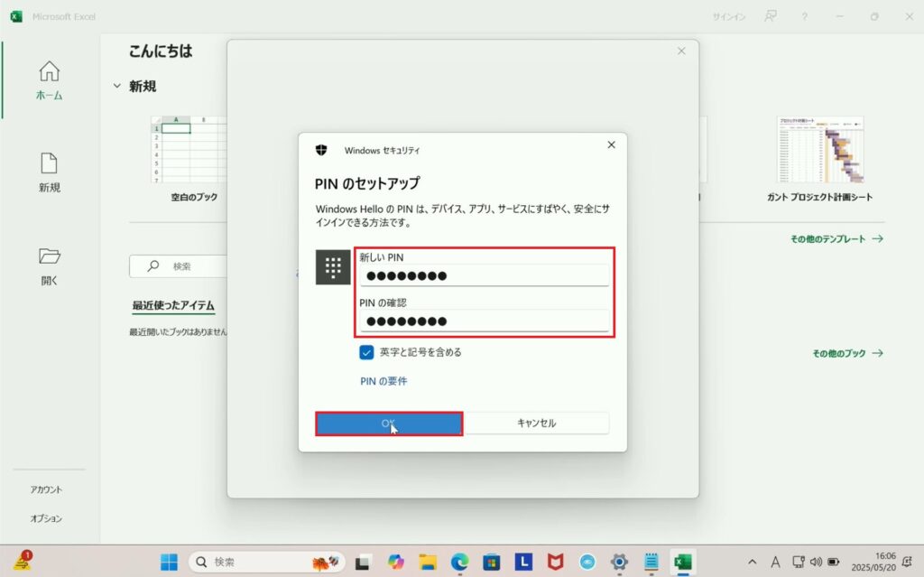924x577 pixels.
Task: Go to Excel ホーム in the sidebar
Action: [49, 80]
